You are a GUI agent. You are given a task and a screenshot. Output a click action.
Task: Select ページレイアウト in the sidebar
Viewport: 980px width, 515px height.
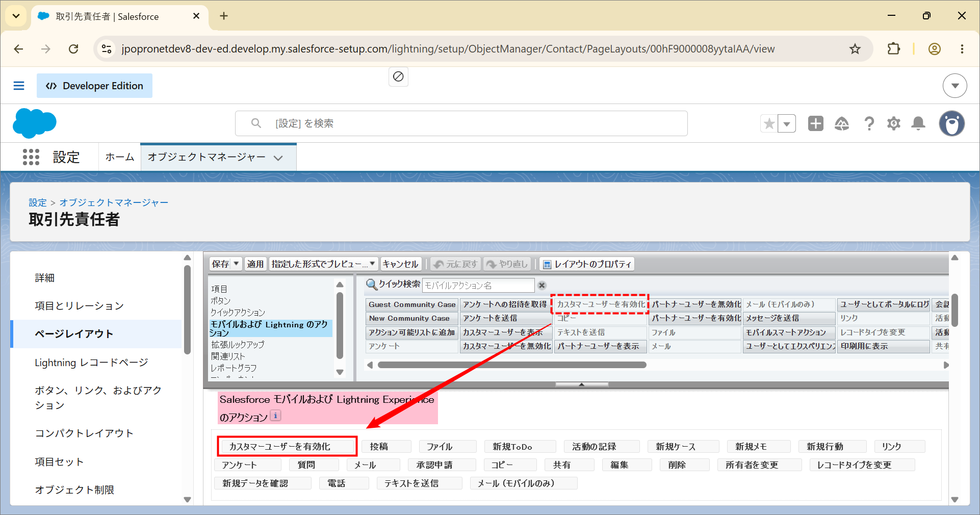[96, 334]
